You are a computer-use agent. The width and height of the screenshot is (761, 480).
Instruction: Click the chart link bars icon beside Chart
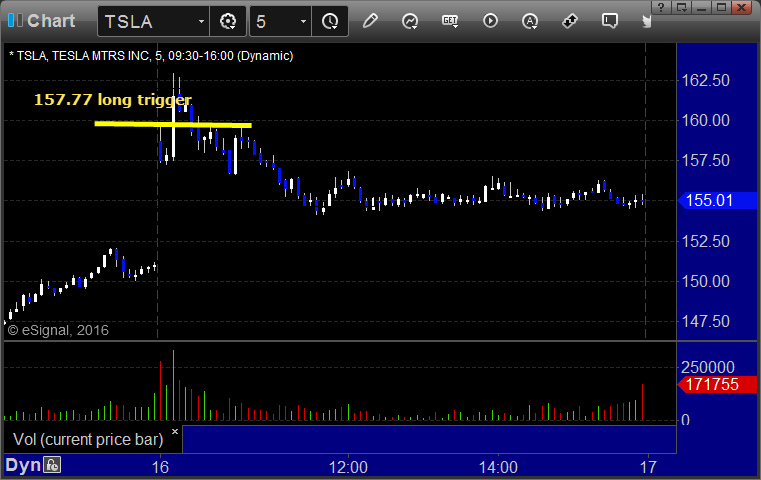click(x=15, y=20)
